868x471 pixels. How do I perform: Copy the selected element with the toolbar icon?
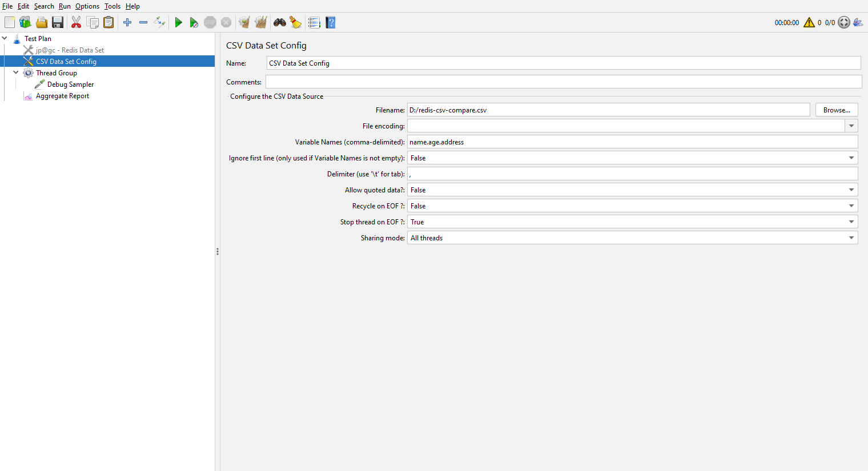tap(93, 22)
